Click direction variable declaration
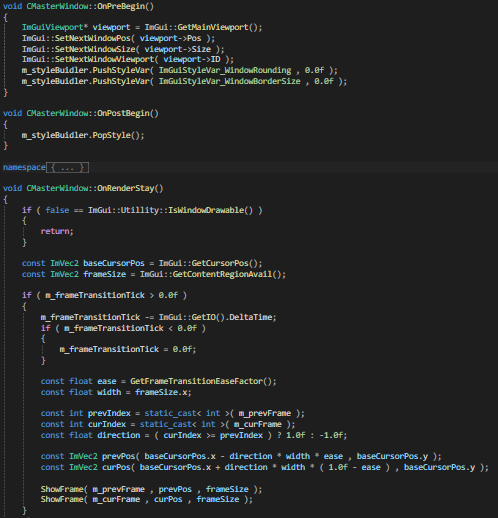Screen dimensions: 498x518 pyautogui.click(x=118, y=435)
